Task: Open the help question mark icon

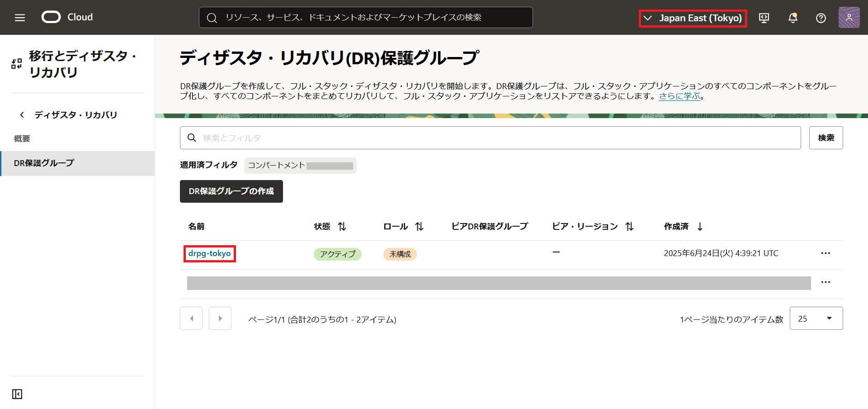Action: click(821, 17)
